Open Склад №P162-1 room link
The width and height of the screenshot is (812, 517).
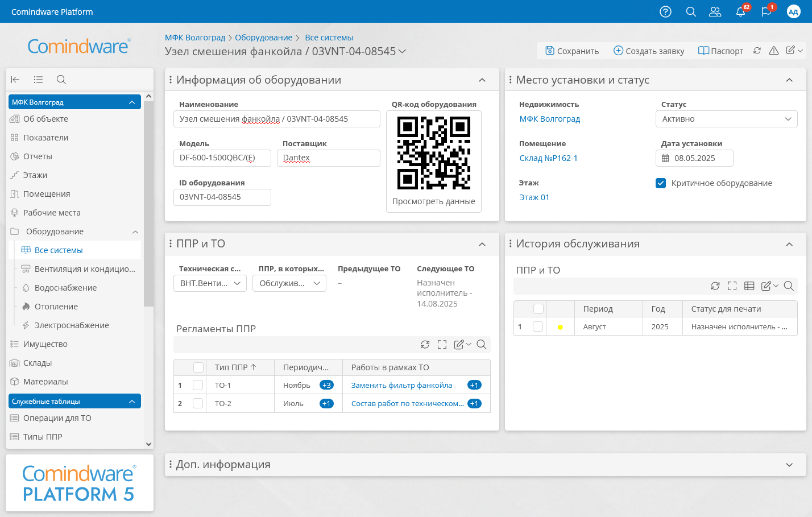click(x=548, y=158)
